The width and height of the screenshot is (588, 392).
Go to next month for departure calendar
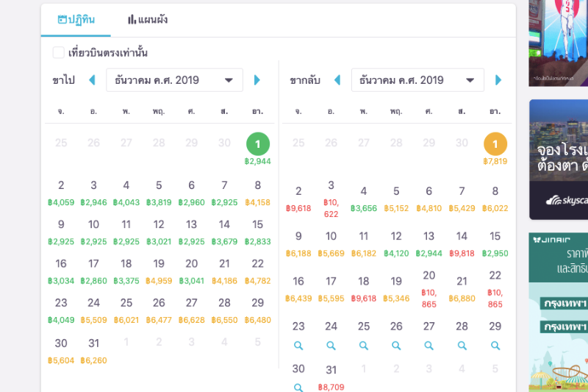tap(257, 80)
